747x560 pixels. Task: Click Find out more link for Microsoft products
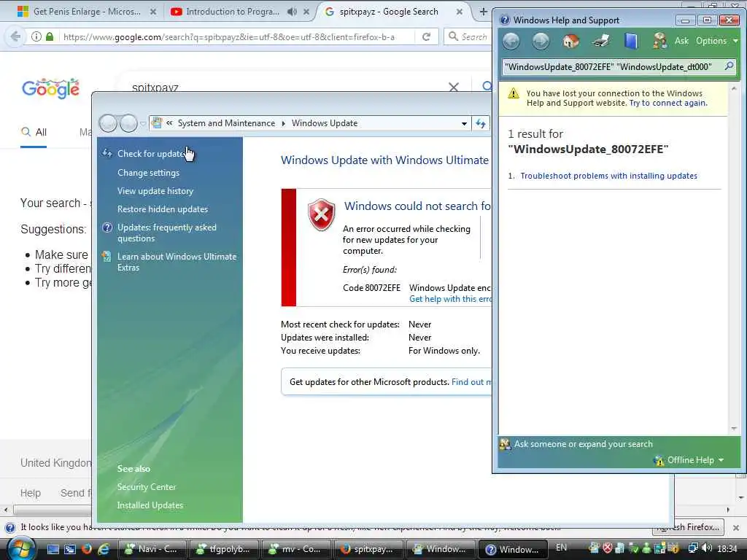tap(471, 382)
